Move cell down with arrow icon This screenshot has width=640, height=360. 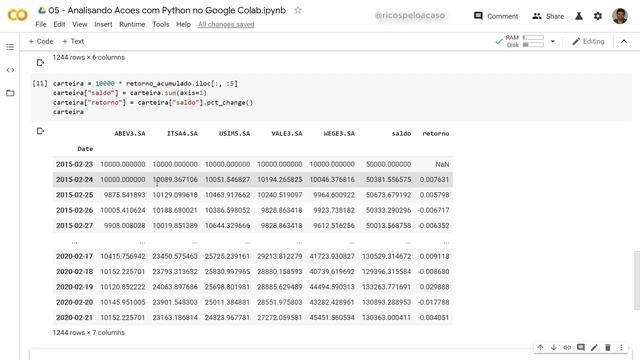553,347
